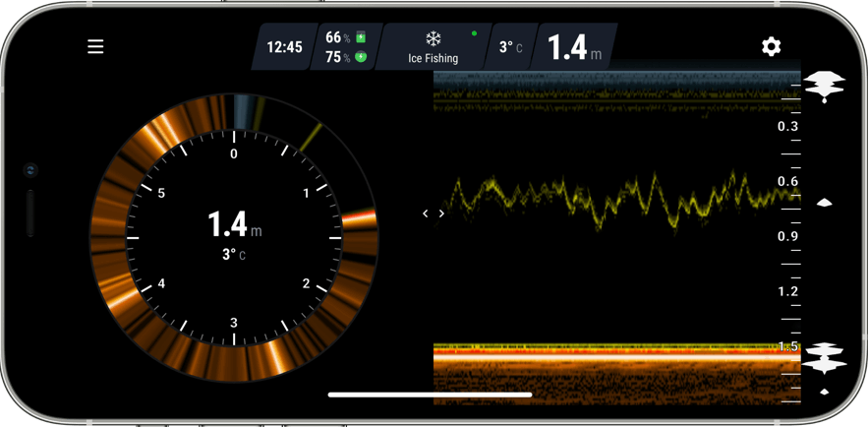Tap the 1.5 depth scale label
Viewport: 868px width, 427px height.
pyautogui.click(x=787, y=346)
